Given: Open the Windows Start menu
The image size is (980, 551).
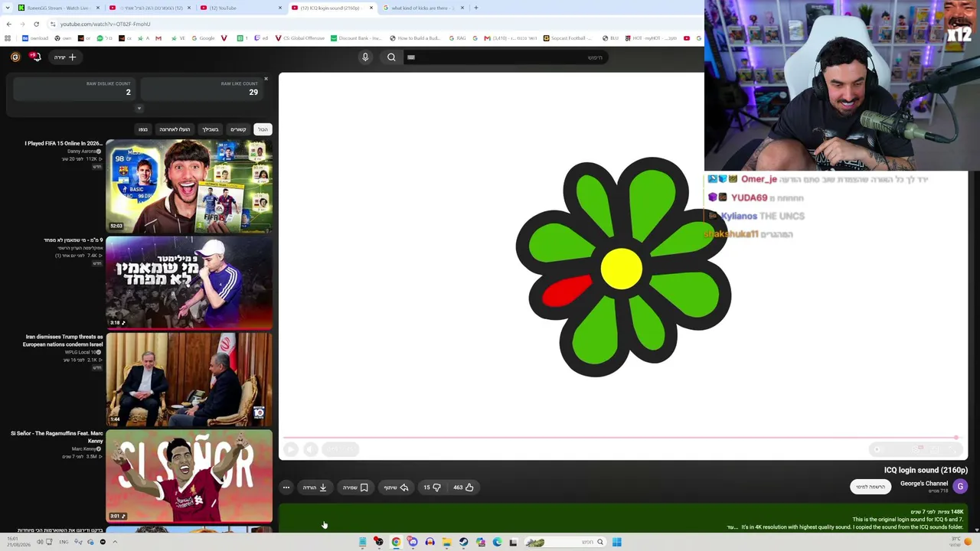Looking at the screenshot, I should point(616,542).
